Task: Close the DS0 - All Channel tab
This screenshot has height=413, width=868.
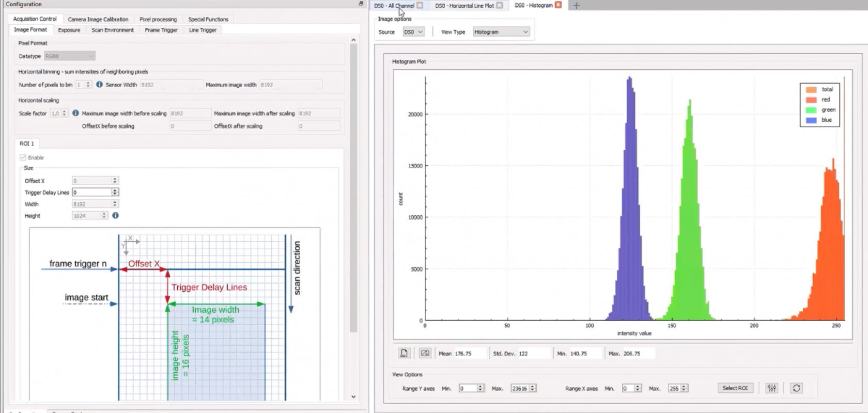Action: 420,5
